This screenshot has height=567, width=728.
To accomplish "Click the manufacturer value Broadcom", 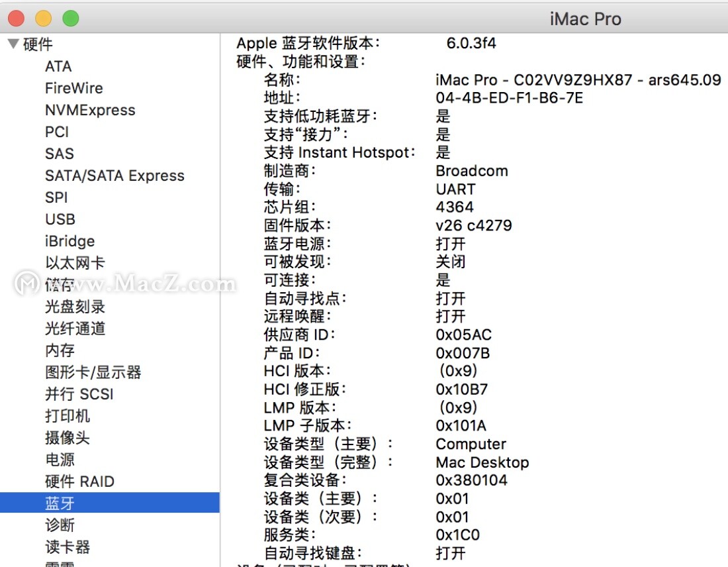I will coord(472,171).
